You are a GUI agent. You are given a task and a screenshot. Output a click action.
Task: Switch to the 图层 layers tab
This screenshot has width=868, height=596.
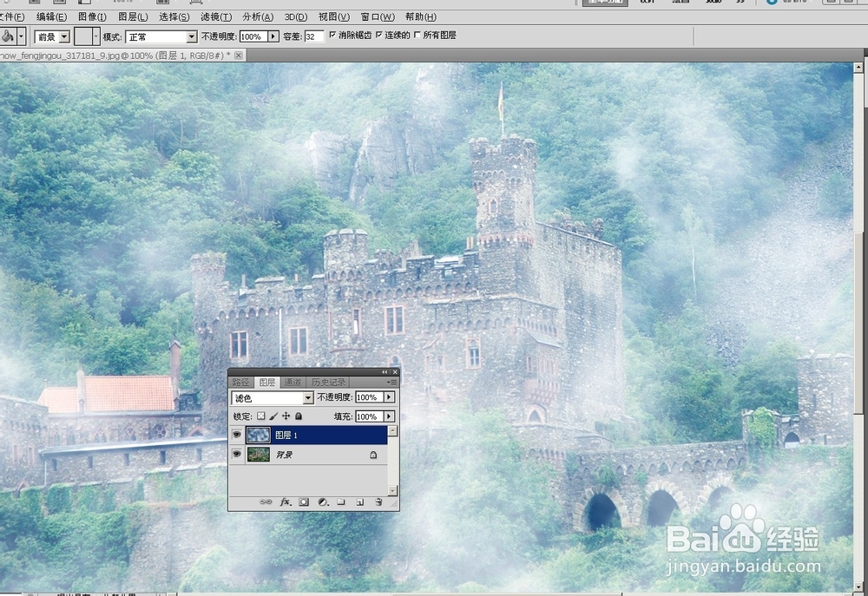[x=266, y=383]
